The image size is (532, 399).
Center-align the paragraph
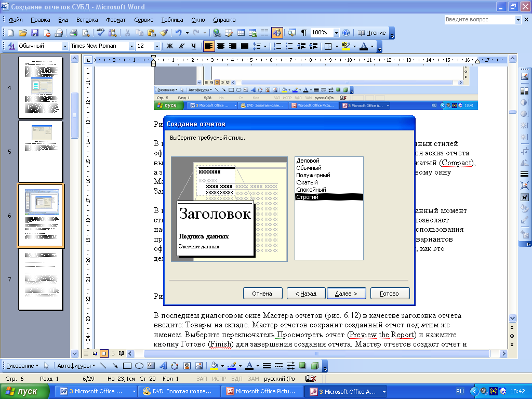(221, 46)
